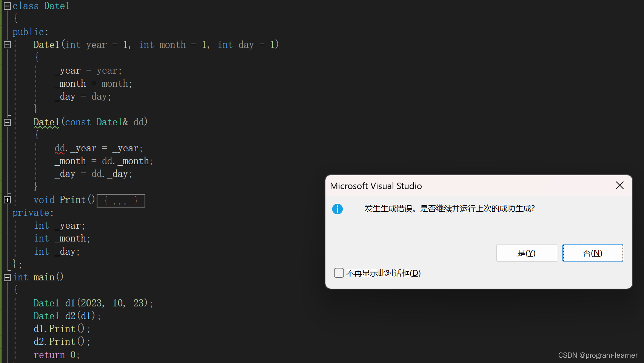The width and height of the screenshot is (644, 363).
Task: Click the Date1 copy constructor name with green squiggle
Action: [46, 122]
